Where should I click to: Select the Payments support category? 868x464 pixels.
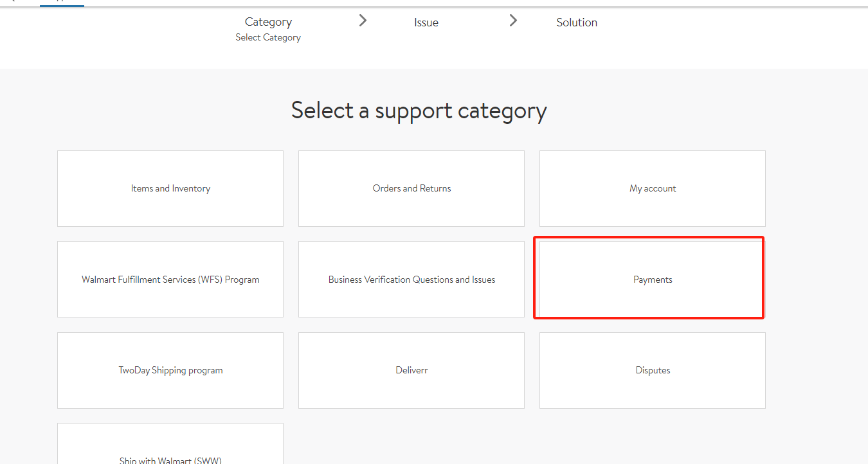click(652, 280)
